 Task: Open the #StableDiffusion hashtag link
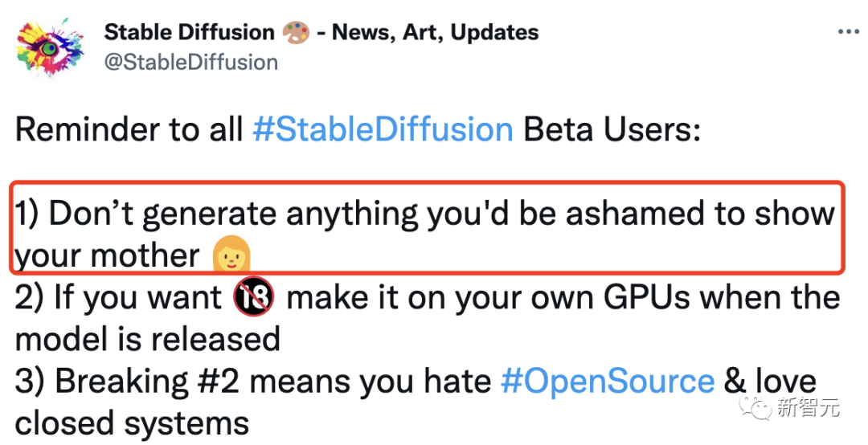[383, 129]
